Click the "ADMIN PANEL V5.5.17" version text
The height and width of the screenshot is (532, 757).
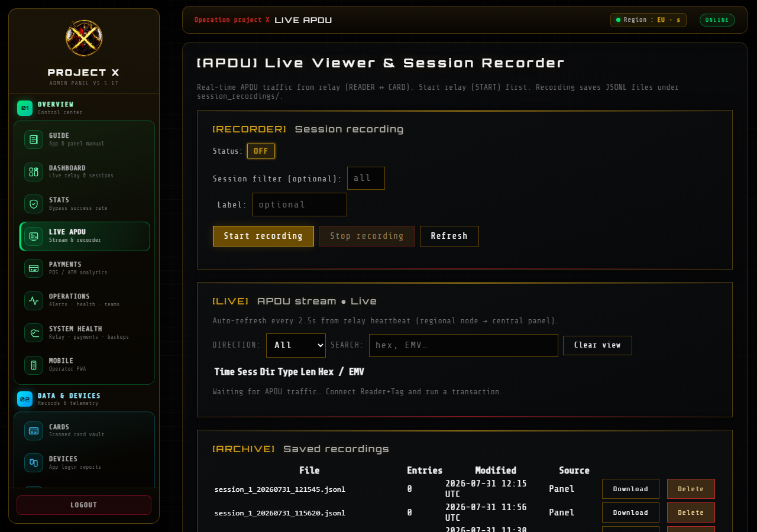[84, 83]
